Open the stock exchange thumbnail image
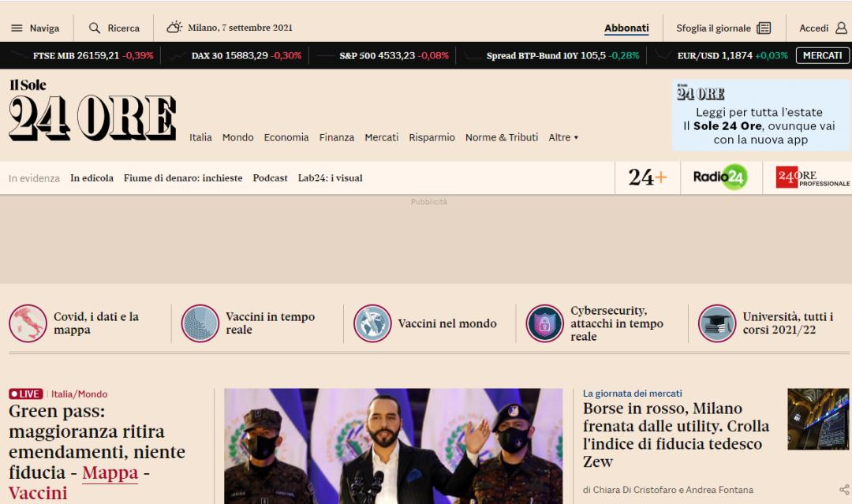Screen dimensions: 852x504 point(818,419)
